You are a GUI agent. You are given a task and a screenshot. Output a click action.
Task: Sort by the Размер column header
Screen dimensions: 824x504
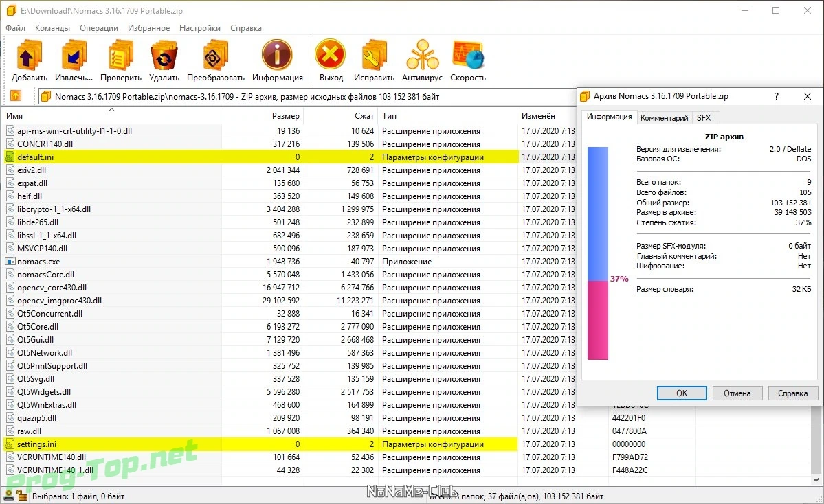click(x=262, y=115)
